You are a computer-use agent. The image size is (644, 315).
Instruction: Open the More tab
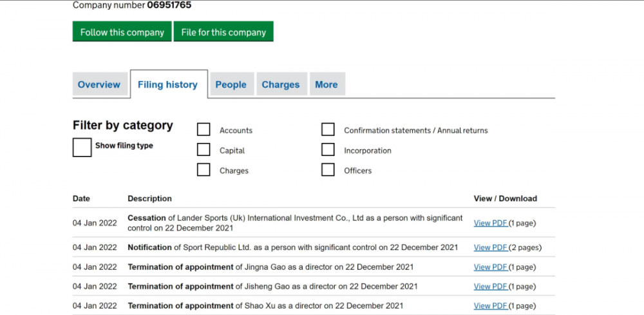click(x=326, y=84)
